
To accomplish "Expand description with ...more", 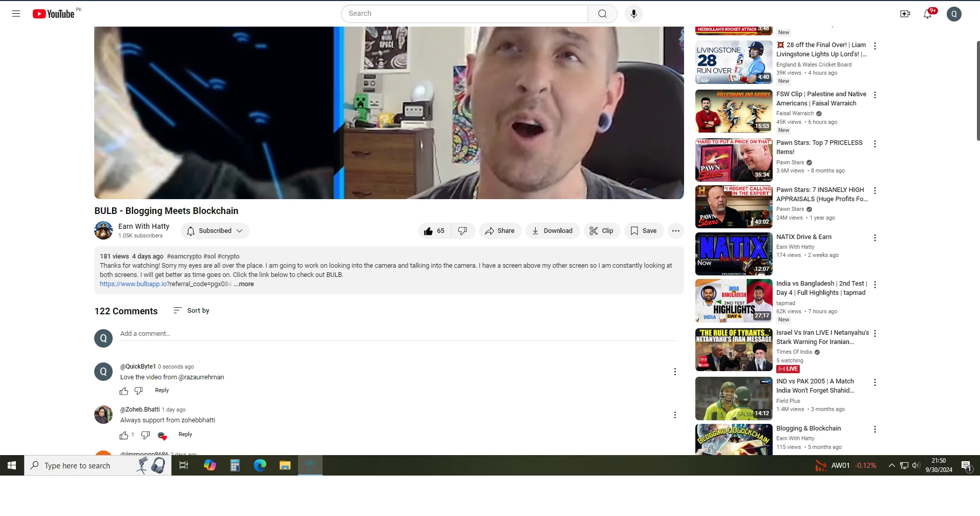I will (x=244, y=284).
